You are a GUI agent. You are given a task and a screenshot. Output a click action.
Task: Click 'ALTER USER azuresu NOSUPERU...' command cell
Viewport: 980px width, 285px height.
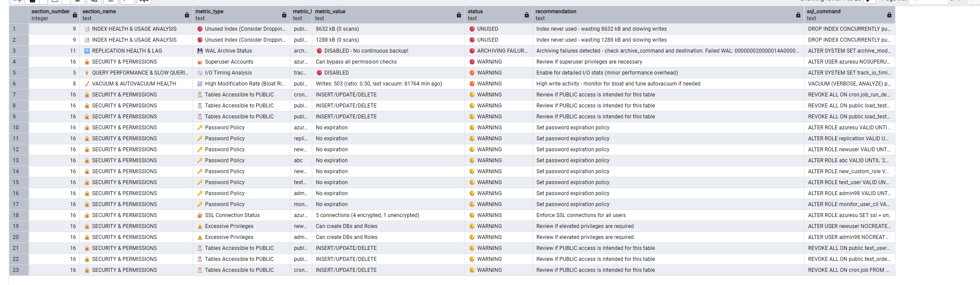pos(850,62)
